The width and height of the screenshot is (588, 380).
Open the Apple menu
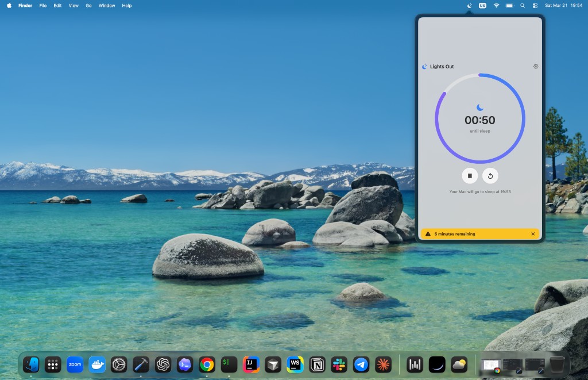click(9, 6)
